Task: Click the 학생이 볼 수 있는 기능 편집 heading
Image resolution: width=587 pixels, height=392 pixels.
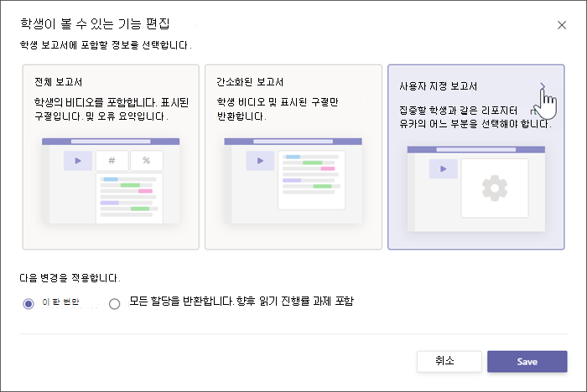Action: click(x=95, y=23)
